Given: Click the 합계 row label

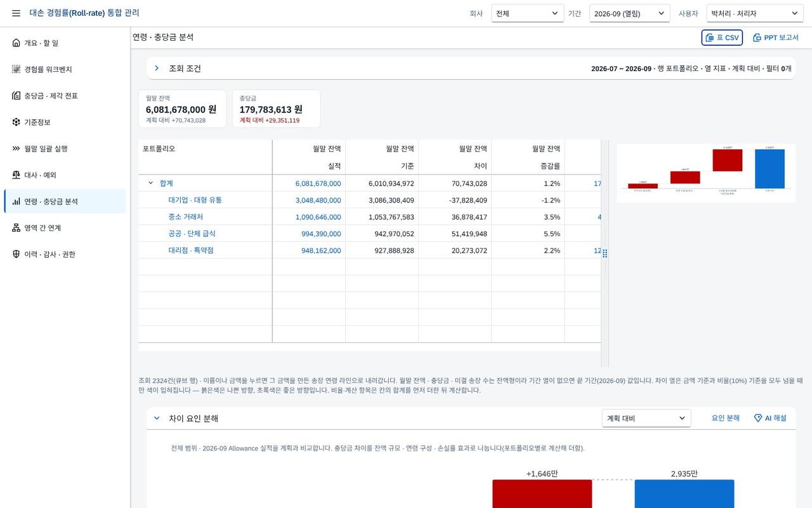Looking at the screenshot, I should [166, 183].
